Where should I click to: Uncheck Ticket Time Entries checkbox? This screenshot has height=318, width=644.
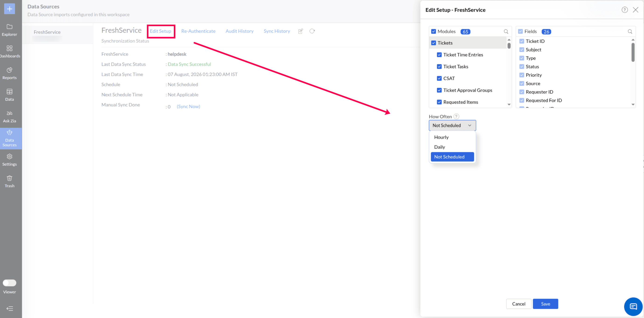click(x=439, y=55)
